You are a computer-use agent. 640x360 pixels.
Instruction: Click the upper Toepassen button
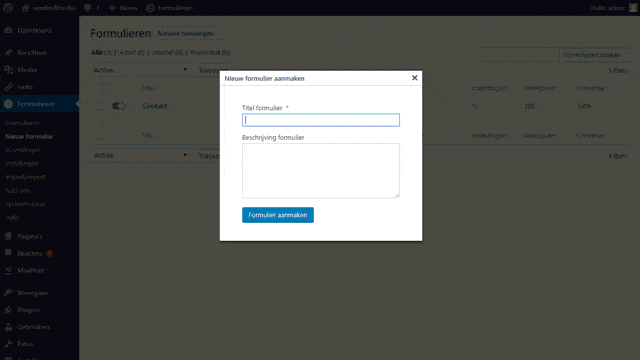[x=209, y=70]
